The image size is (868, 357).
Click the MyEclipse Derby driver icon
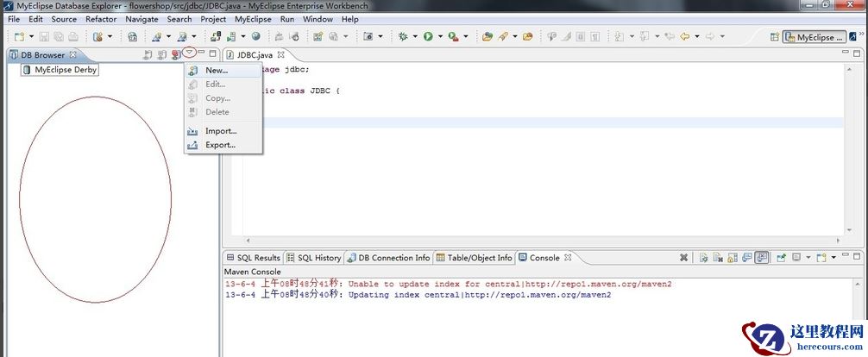[26, 70]
